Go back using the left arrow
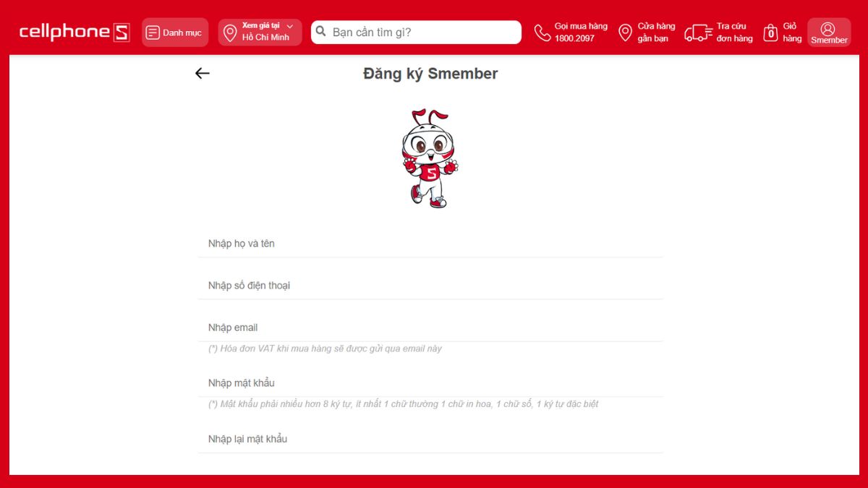 click(x=203, y=73)
